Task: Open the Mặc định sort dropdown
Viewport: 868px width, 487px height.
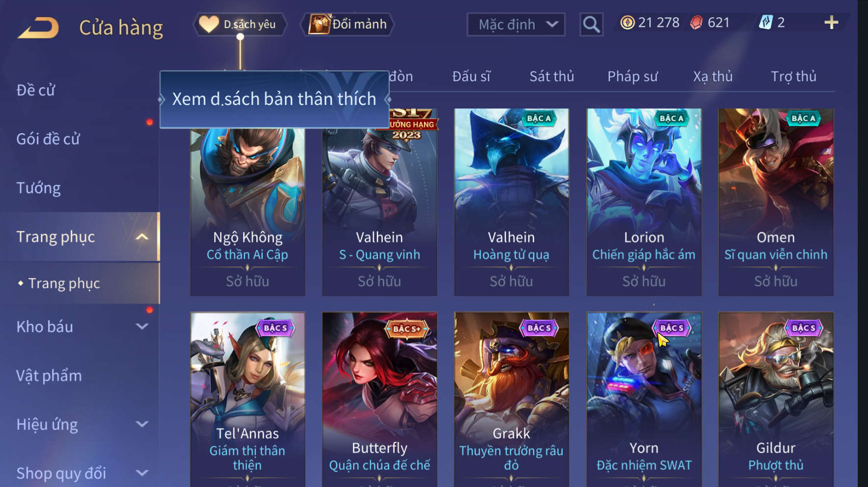Action: (x=516, y=25)
